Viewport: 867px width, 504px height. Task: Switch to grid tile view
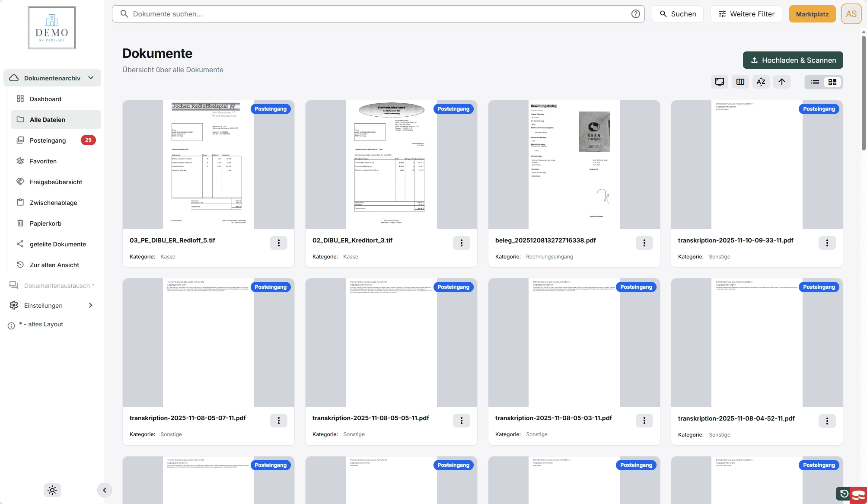(832, 82)
